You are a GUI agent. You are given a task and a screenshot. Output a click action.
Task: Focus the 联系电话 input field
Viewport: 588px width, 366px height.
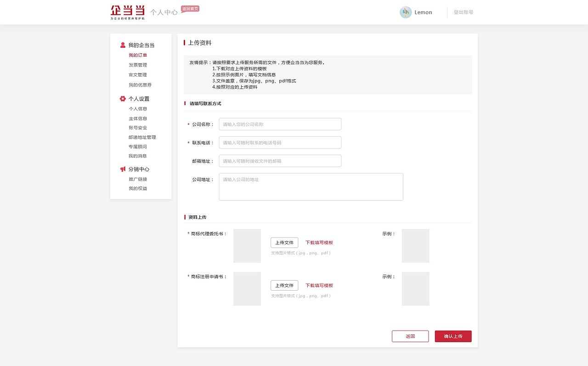[280, 142]
